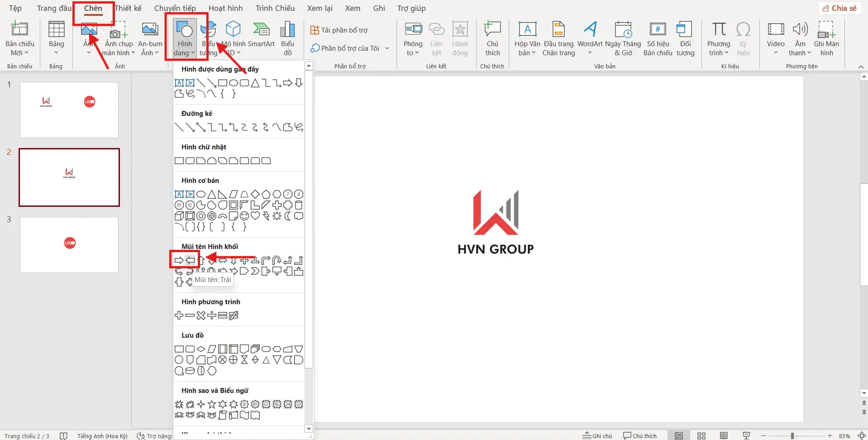The width and height of the screenshot is (868, 440).
Task: Switch to the Thiết kế tab
Action: pos(128,8)
